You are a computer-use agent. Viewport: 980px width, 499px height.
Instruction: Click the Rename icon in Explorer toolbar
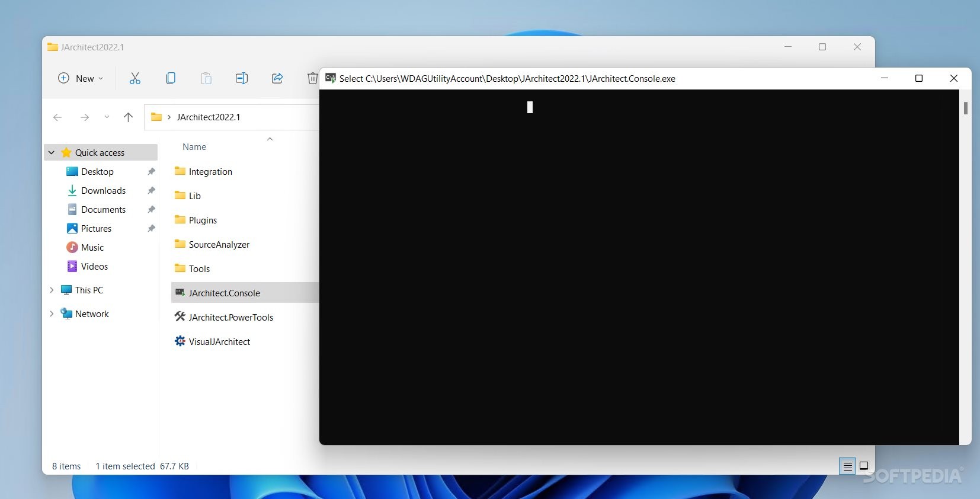242,78
